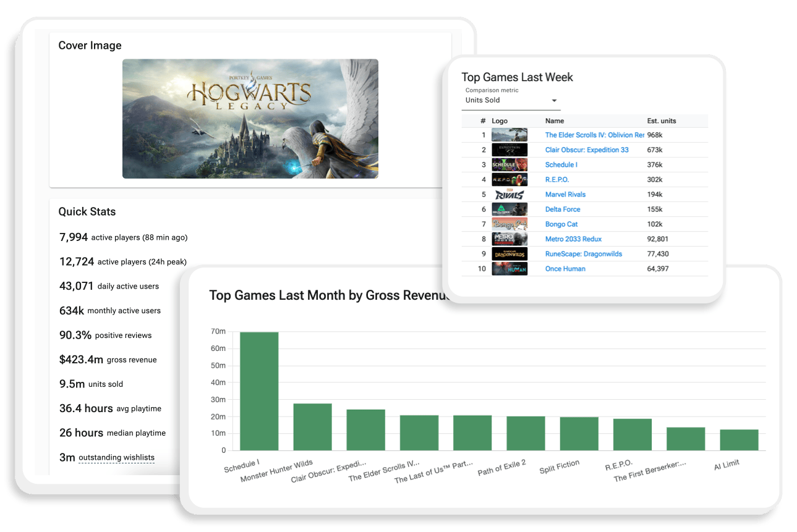Select the Name column header
797x532 pixels.
pos(554,120)
